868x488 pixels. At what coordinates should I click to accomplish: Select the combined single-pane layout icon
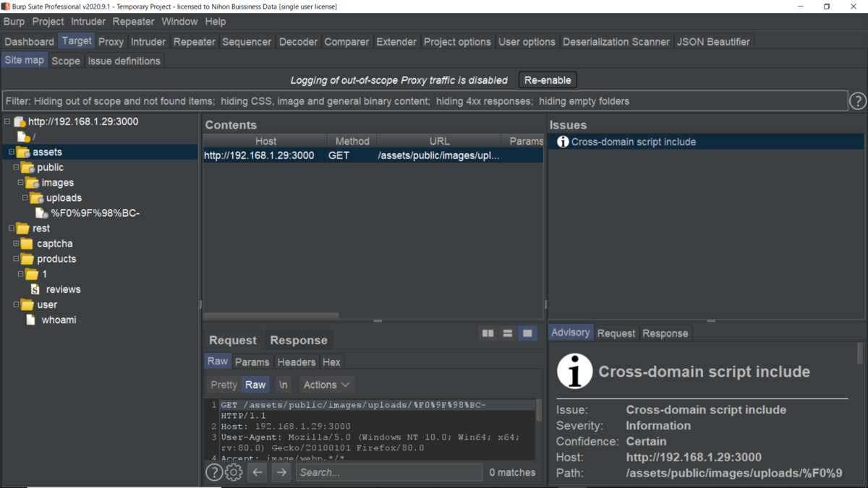(527, 333)
